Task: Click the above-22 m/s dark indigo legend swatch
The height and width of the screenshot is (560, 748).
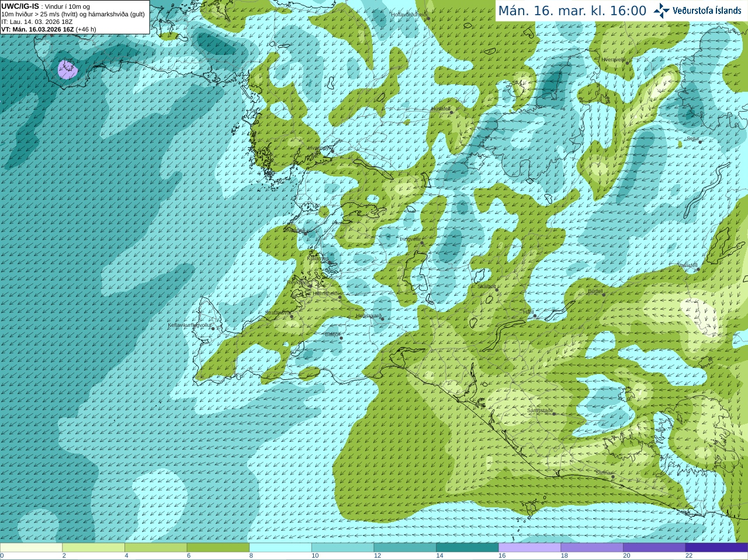Action: 716,548
